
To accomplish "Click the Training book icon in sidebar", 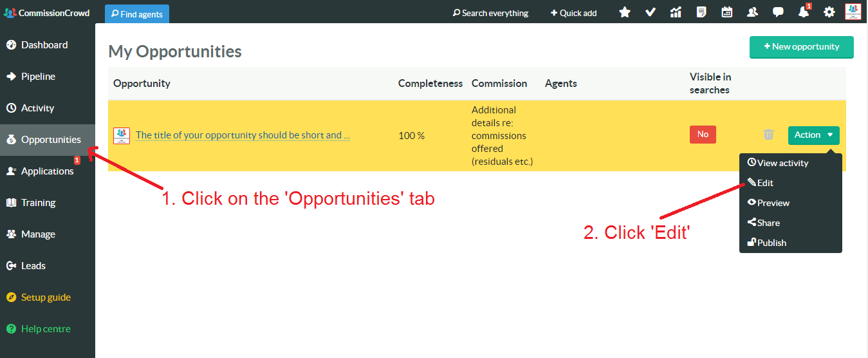I will tap(11, 203).
